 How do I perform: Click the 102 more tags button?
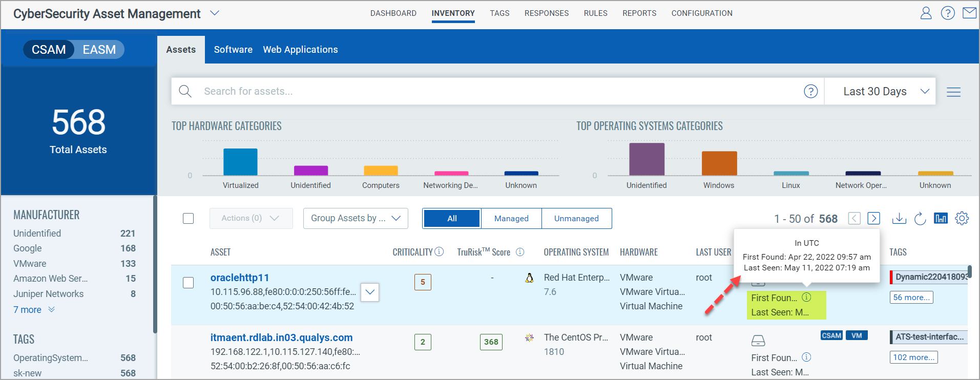tap(913, 357)
